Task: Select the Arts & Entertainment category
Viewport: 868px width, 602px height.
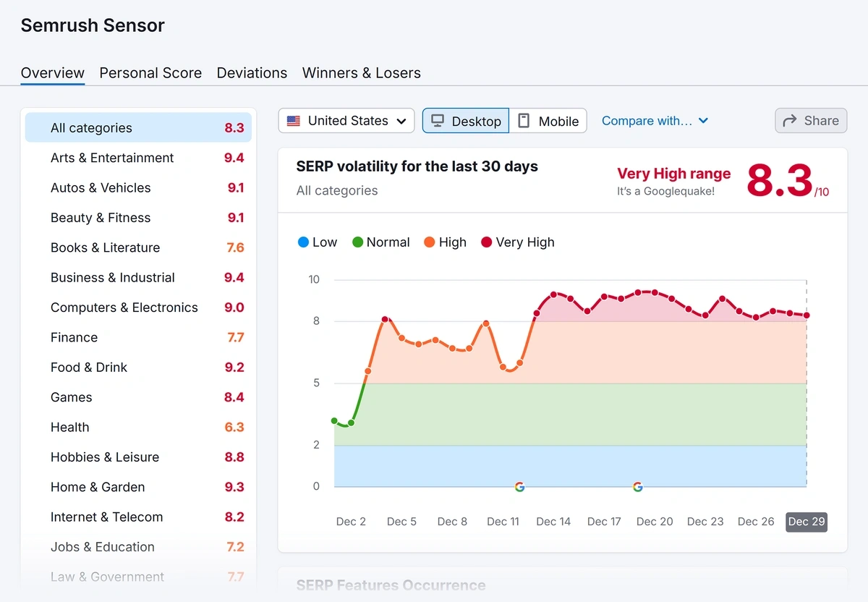Action: point(138,158)
